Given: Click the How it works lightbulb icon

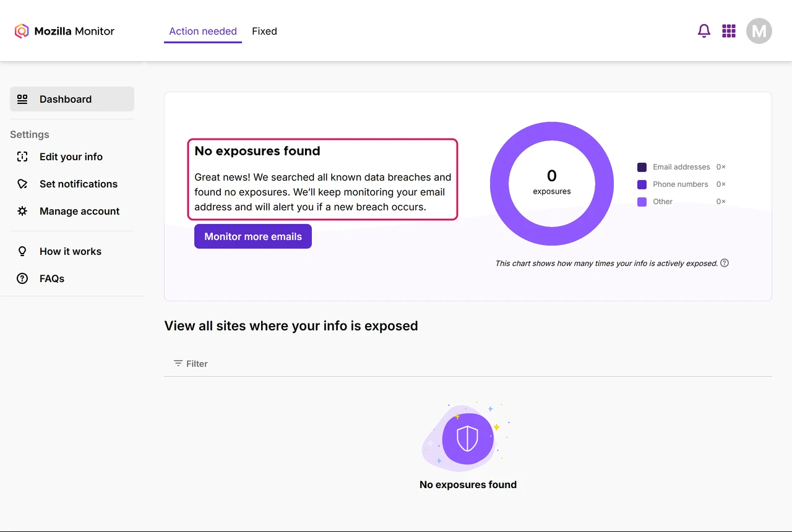Looking at the screenshot, I should coord(22,251).
